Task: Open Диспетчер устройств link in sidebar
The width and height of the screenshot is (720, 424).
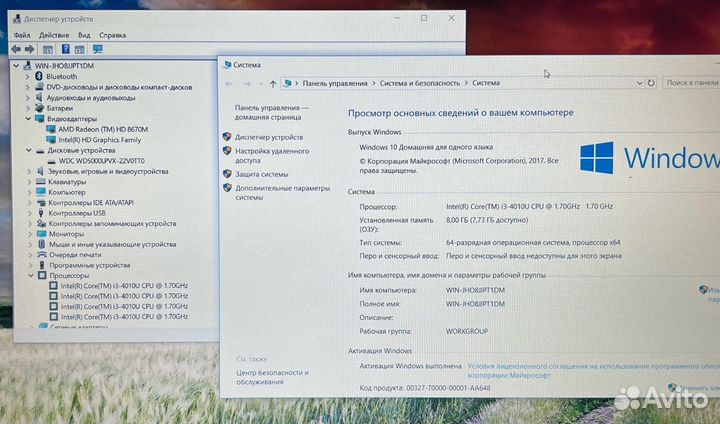Action: [x=269, y=137]
